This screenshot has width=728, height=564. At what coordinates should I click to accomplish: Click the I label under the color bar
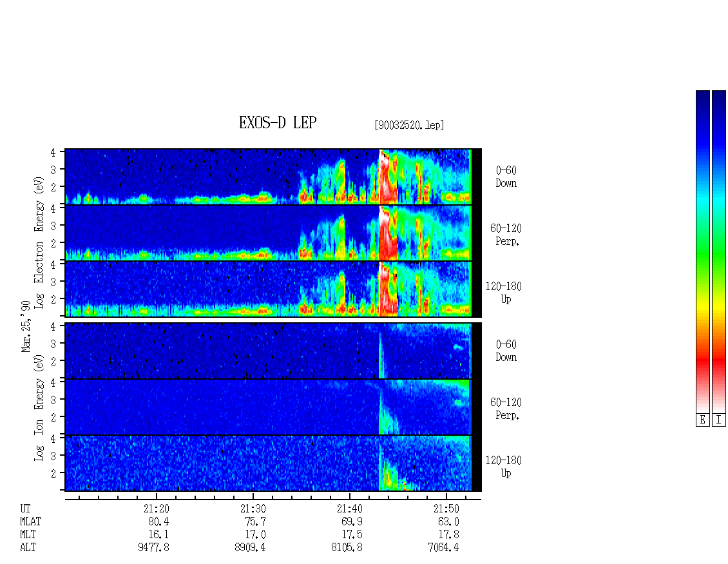coord(719,420)
